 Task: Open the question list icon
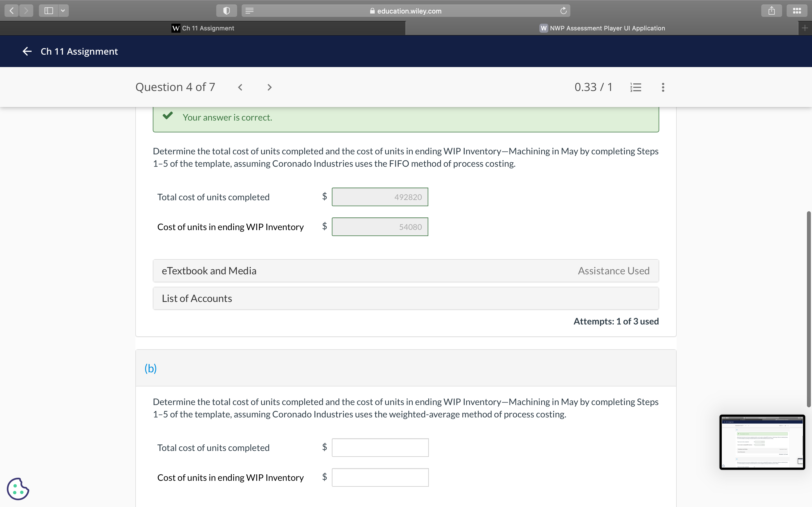[636, 88]
